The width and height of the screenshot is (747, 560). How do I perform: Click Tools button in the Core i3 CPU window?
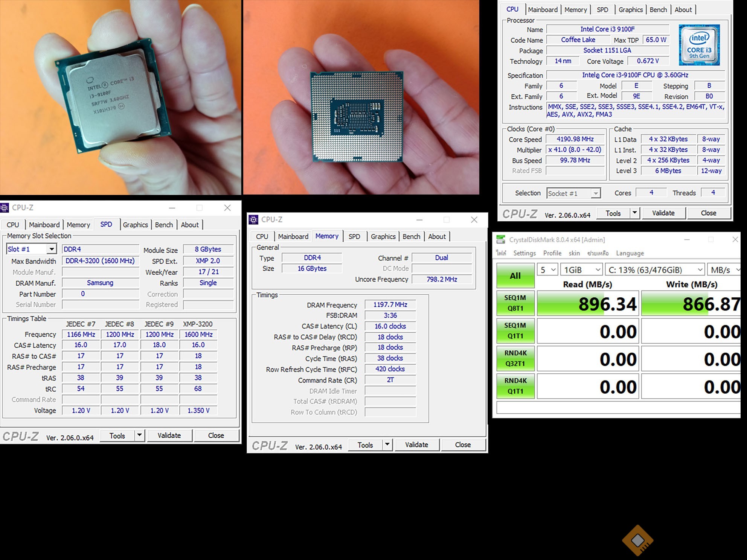(613, 213)
